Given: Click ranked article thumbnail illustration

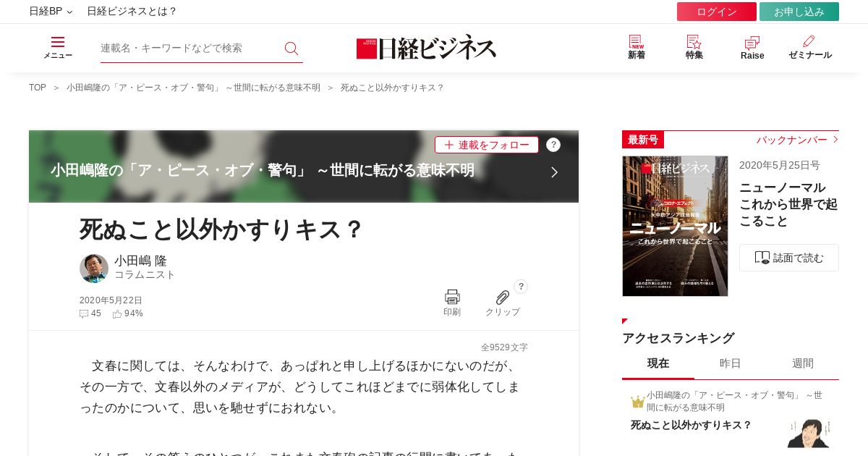Looking at the screenshot, I should [808, 433].
